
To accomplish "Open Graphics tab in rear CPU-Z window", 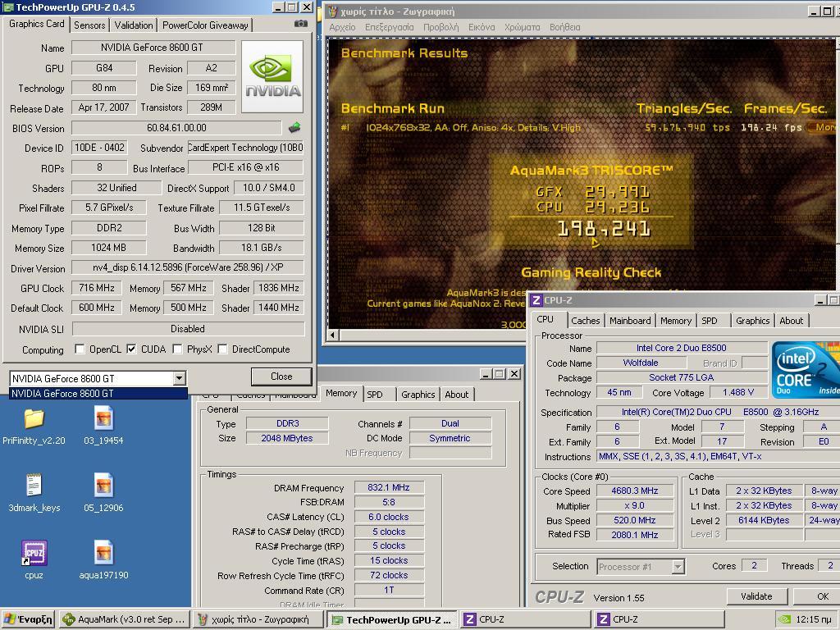I will click(418, 395).
